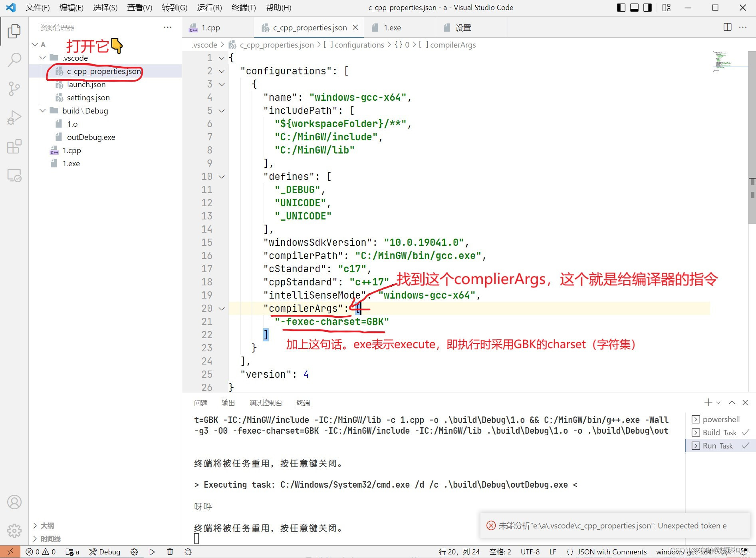Maximize the terminal panel size
756x558 pixels.
coord(732,403)
